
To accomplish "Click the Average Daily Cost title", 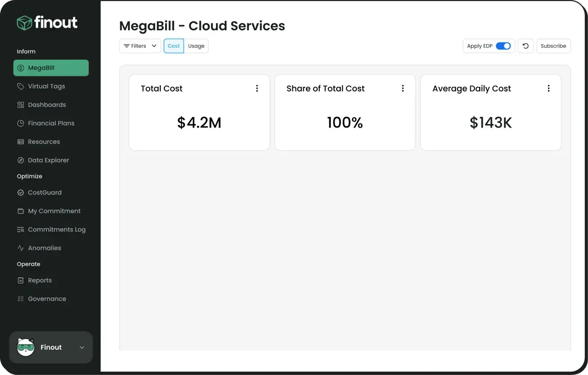I will pos(472,89).
